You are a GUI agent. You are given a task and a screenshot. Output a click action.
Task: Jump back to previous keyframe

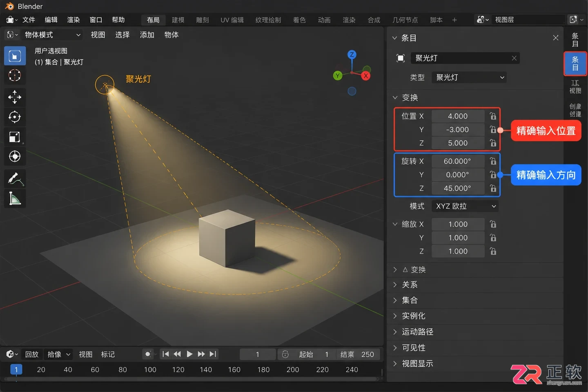[x=177, y=354]
